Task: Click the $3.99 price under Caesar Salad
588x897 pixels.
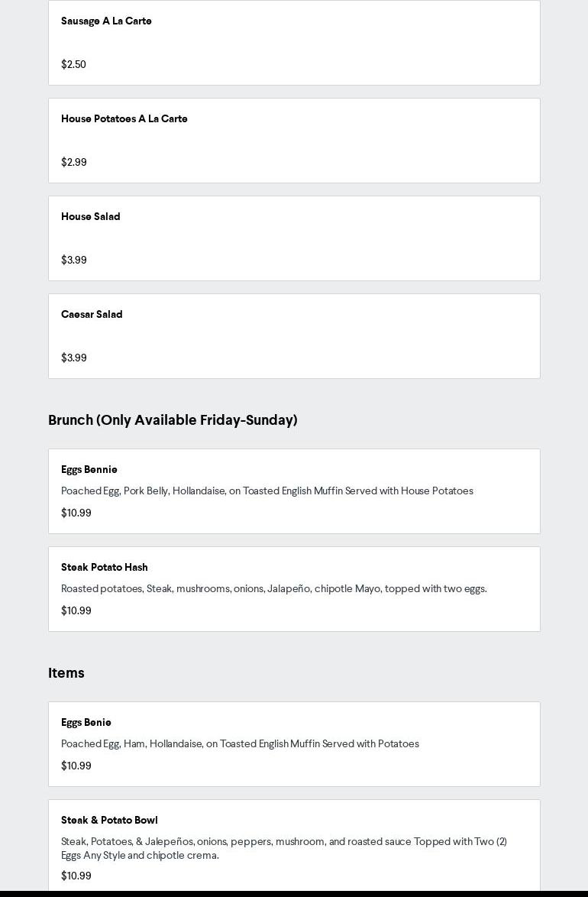Action: (x=74, y=358)
